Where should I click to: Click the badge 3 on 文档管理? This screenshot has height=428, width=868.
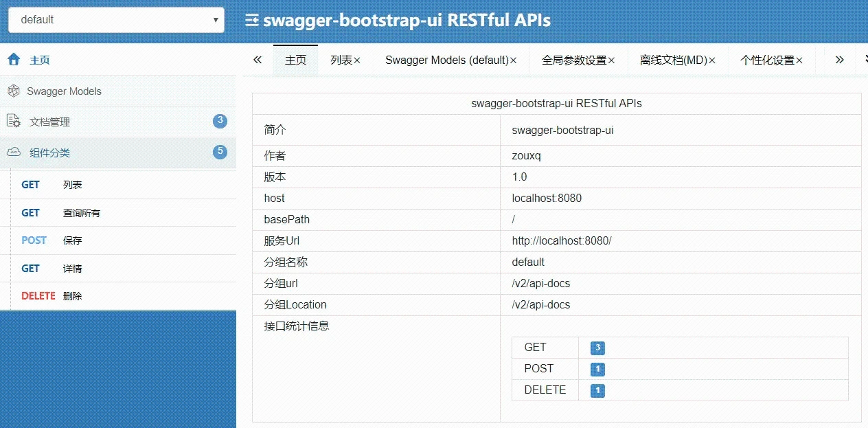point(220,121)
